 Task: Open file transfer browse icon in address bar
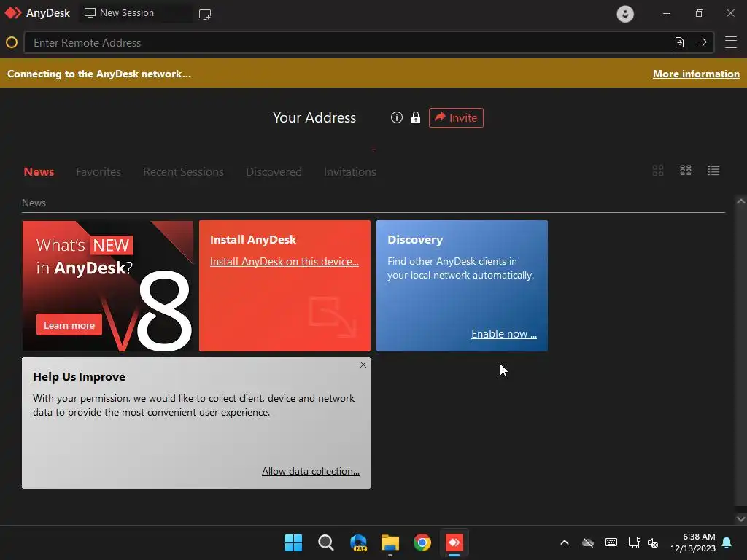tap(679, 42)
